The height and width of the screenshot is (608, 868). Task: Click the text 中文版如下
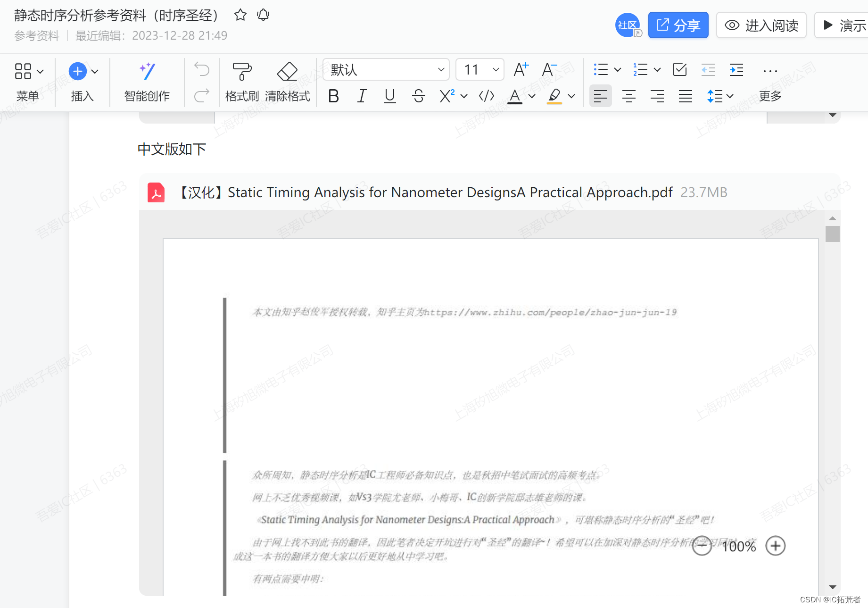click(x=172, y=149)
